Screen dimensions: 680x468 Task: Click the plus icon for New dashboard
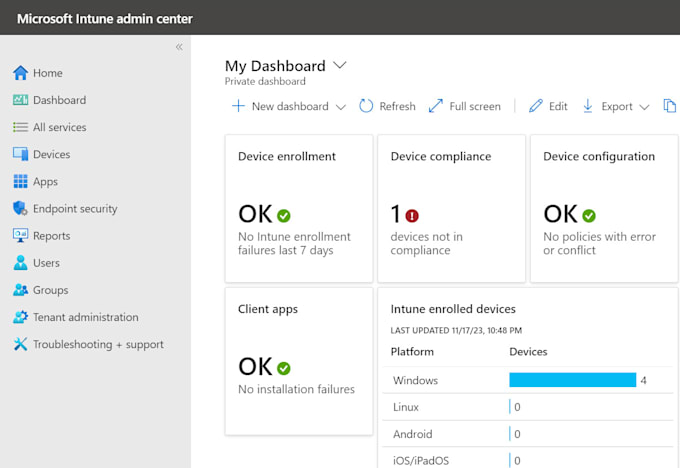(x=238, y=106)
